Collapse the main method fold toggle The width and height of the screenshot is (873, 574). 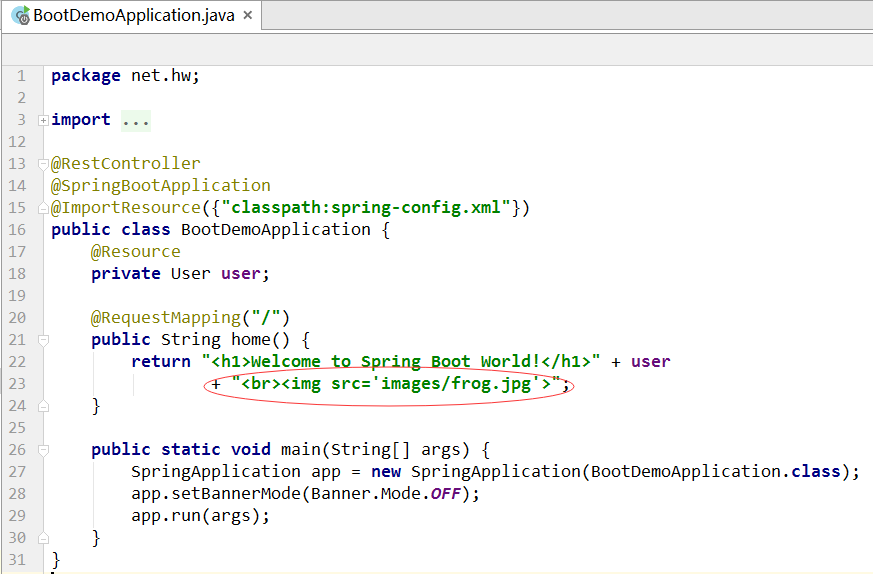tap(43, 450)
